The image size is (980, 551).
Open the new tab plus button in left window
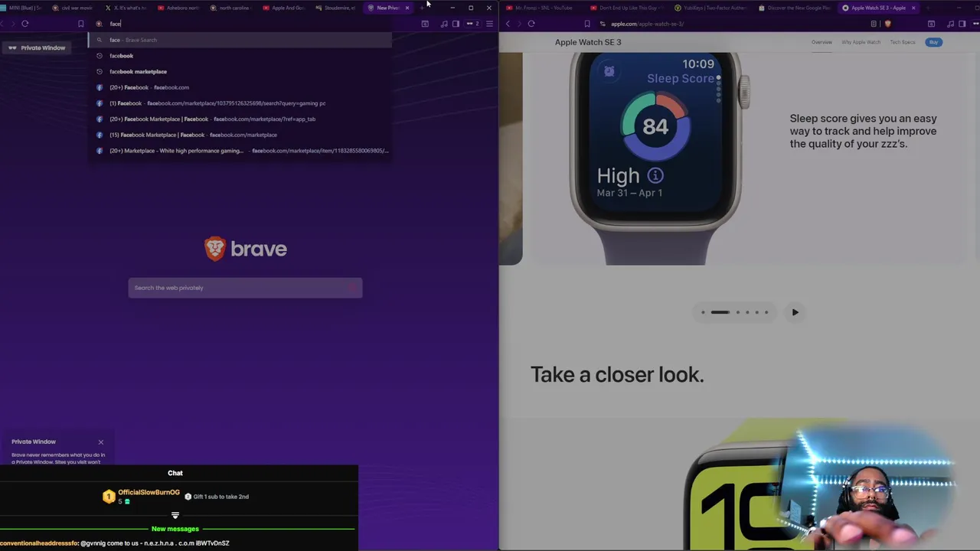[x=422, y=8]
